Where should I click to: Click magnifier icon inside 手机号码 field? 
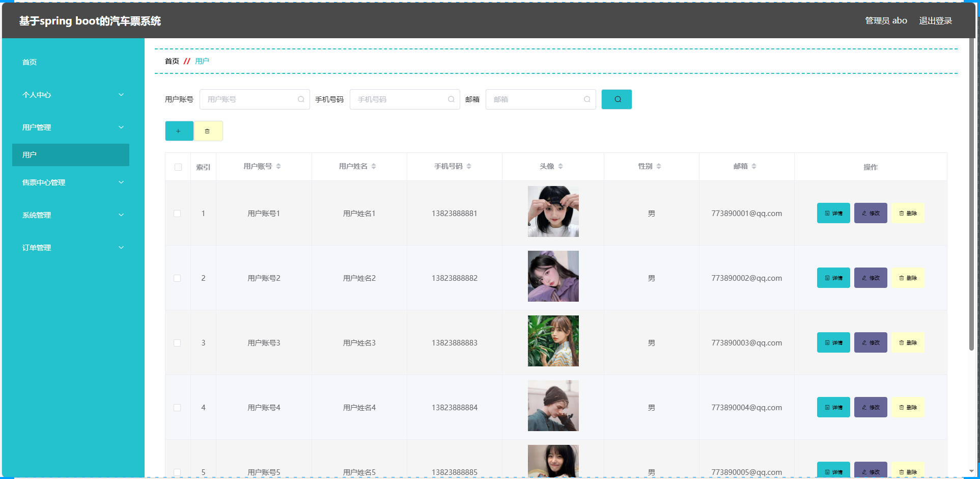451,99
